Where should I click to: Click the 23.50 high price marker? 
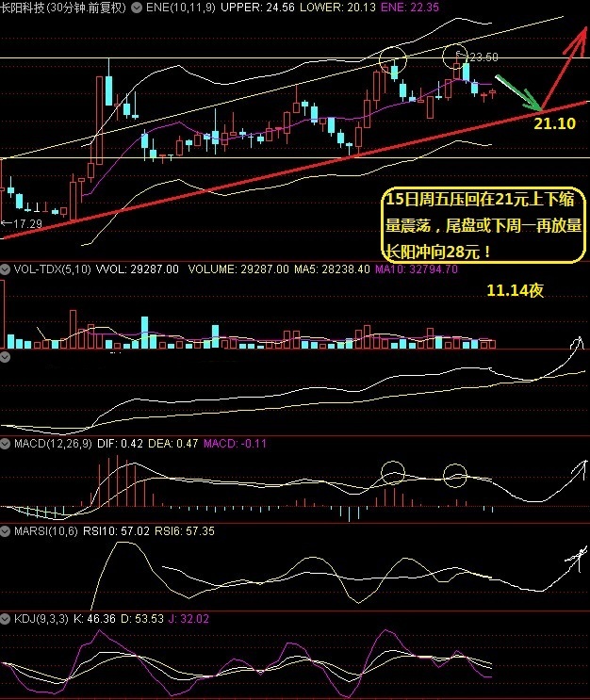483,57
